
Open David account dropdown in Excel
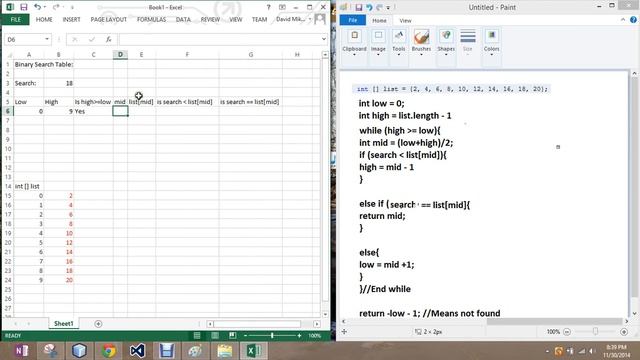[x=310, y=19]
